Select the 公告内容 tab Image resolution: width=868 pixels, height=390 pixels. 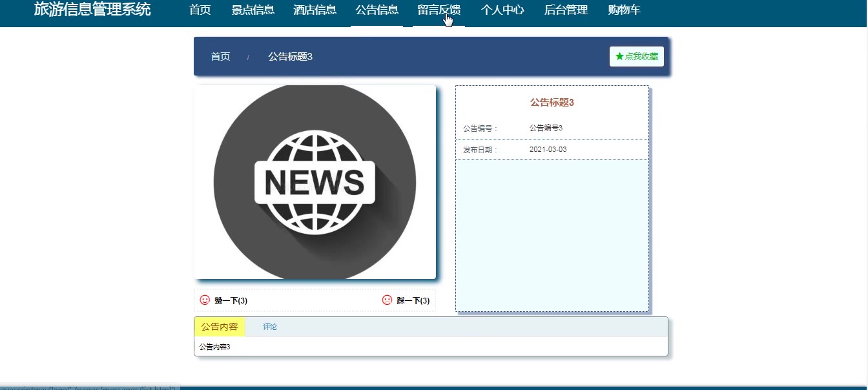pyautogui.click(x=219, y=327)
